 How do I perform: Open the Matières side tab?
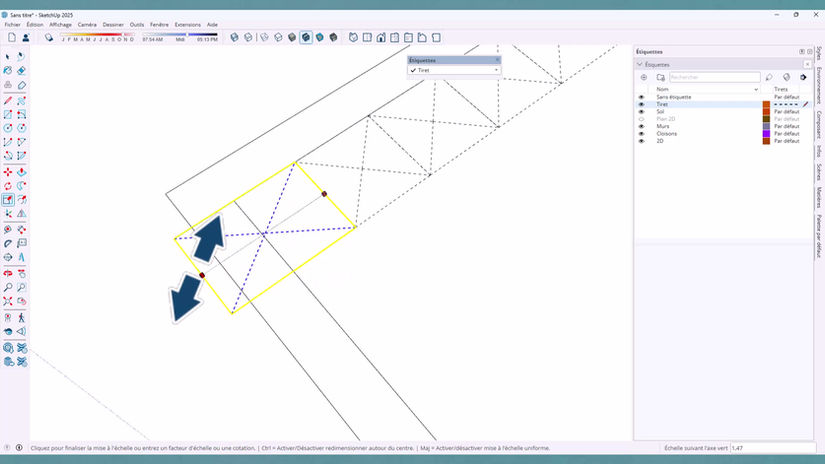point(819,197)
